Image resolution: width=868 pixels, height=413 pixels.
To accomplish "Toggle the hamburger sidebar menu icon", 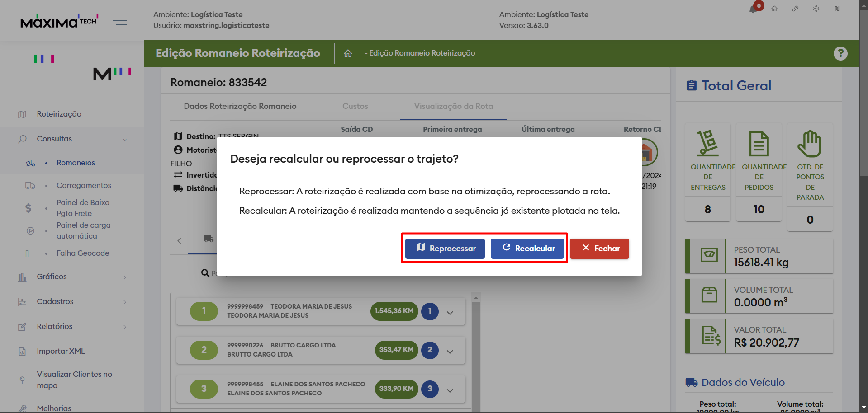I will click(120, 21).
